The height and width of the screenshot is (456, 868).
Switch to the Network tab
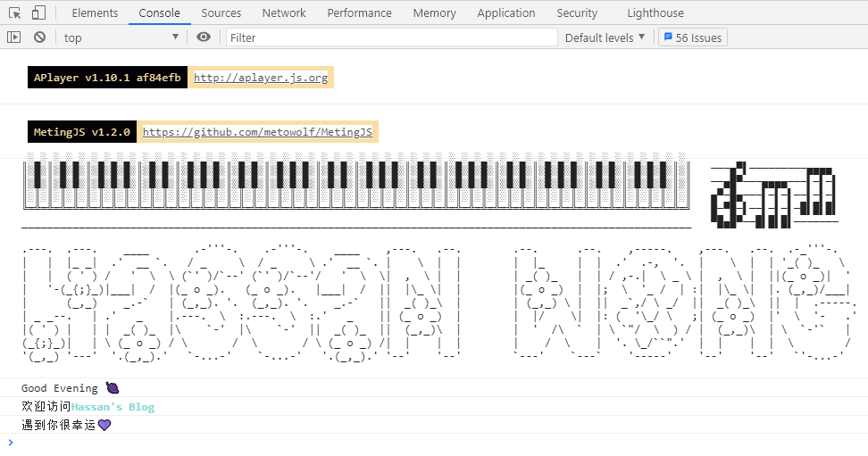point(284,12)
